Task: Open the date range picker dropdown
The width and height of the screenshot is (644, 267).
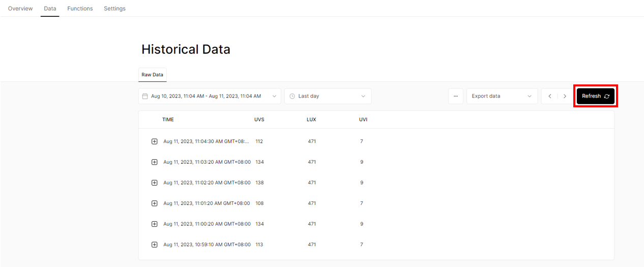Action: pos(210,96)
